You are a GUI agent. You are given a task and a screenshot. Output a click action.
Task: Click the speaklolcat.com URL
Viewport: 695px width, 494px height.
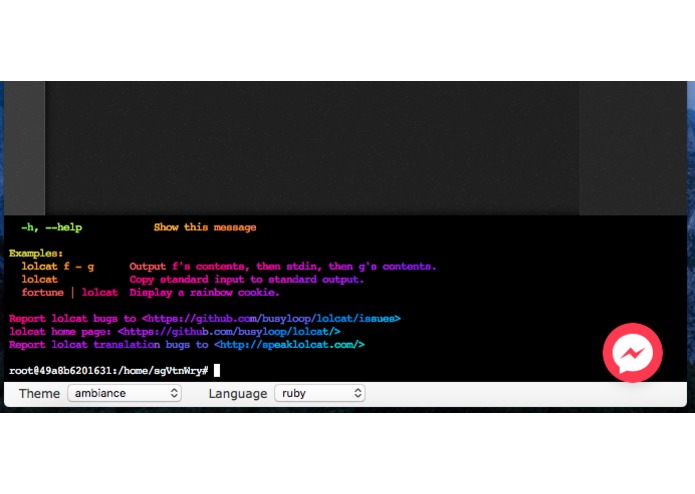(289, 344)
